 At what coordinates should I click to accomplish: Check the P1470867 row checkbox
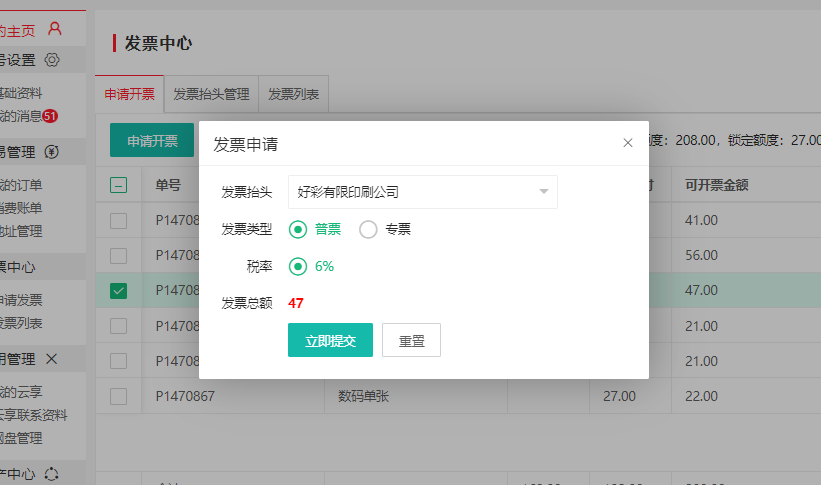[118, 396]
